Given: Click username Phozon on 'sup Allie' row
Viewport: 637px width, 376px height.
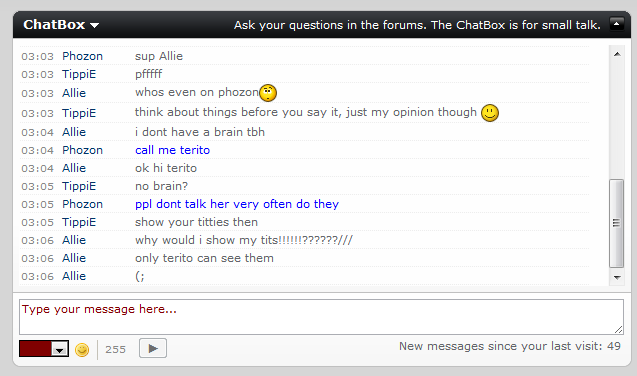Looking at the screenshot, I should (x=82, y=56).
